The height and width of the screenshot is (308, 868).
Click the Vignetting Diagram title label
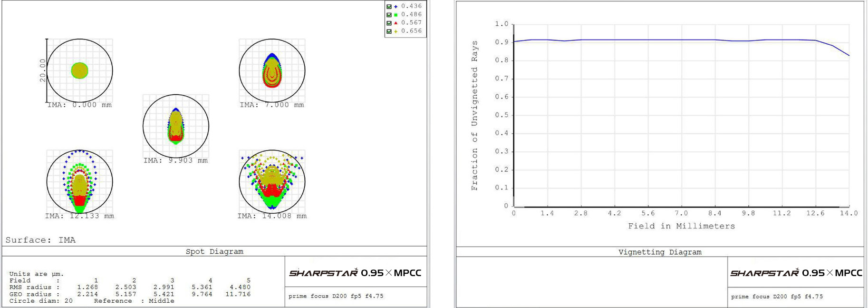pyautogui.click(x=660, y=252)
